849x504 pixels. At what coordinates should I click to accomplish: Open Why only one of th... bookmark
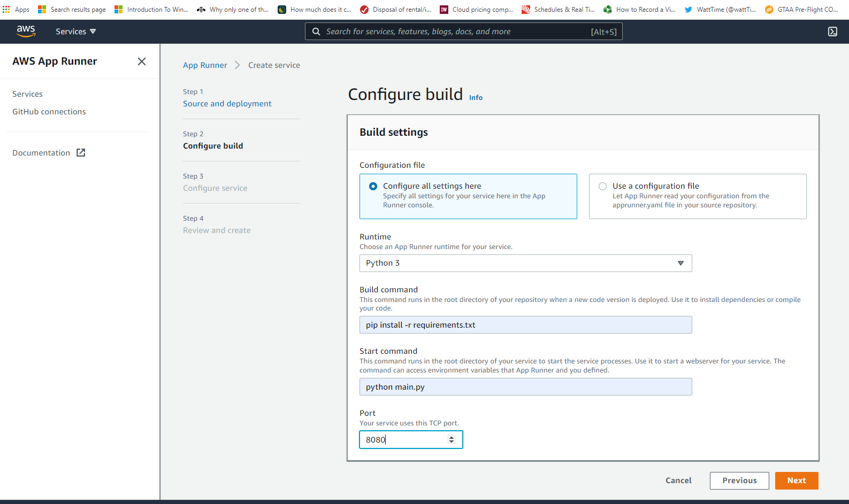(233, 9)
